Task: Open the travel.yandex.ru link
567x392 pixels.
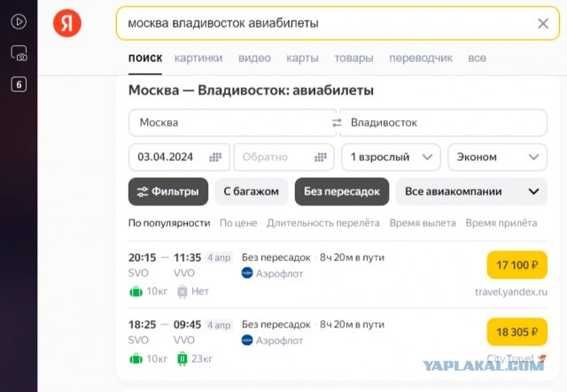Action: click(511, 292)
